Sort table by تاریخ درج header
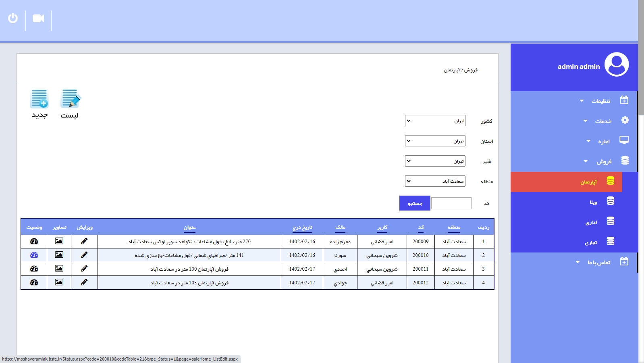 pos(302,227)
